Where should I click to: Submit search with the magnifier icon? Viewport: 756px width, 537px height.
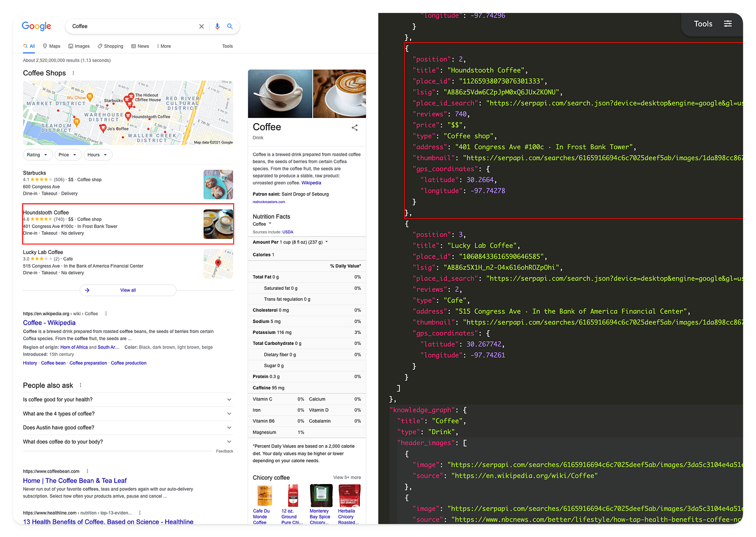[x=230, y=26]
